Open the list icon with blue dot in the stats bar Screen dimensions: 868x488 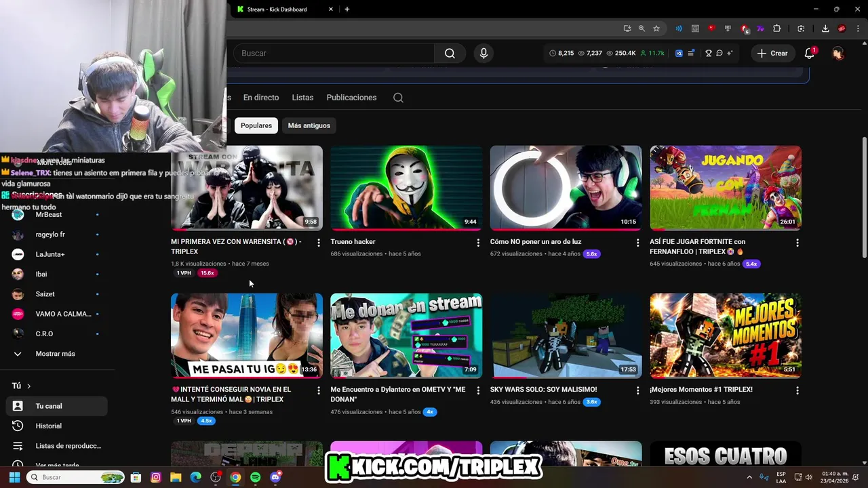pyautogui.click(x=691, y=53)
